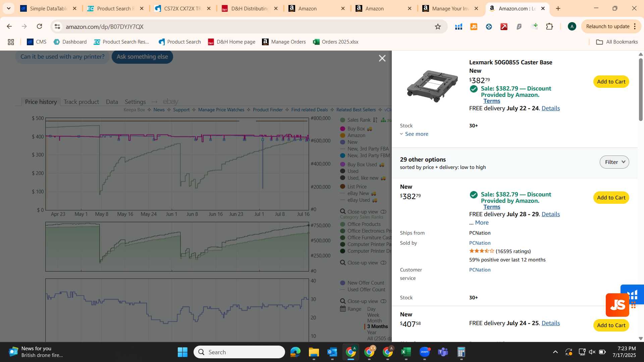
Task: Open the Windows Start menu
Action: [182, 352]
